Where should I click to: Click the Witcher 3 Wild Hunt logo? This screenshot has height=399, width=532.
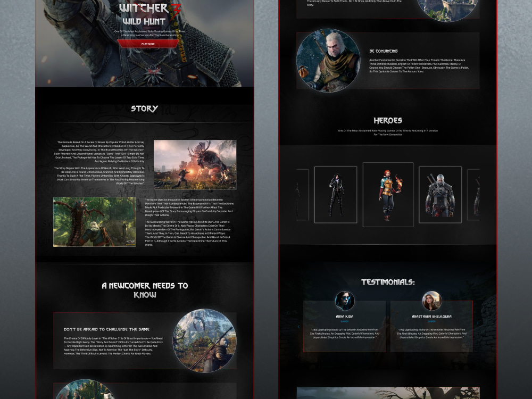(149, 14)
